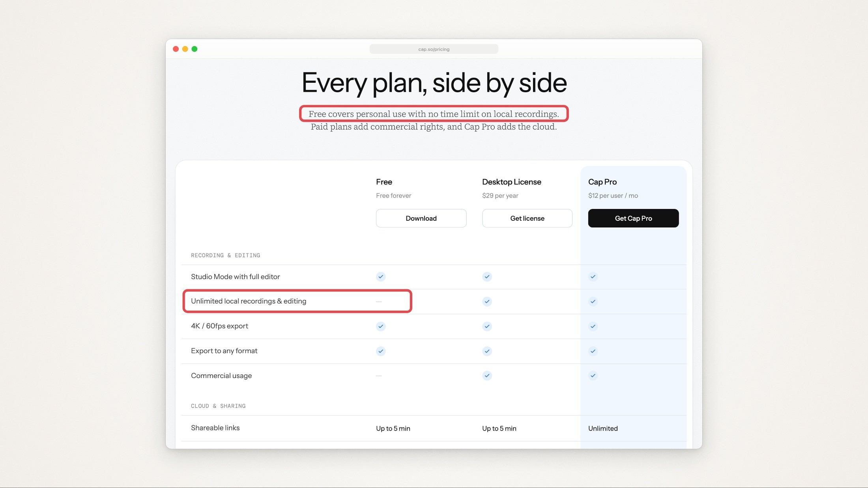This screenshot has width=868, height=488.
Task: Click 'Up to 5 min' under Desktop License column
Action: coord(499,428)
